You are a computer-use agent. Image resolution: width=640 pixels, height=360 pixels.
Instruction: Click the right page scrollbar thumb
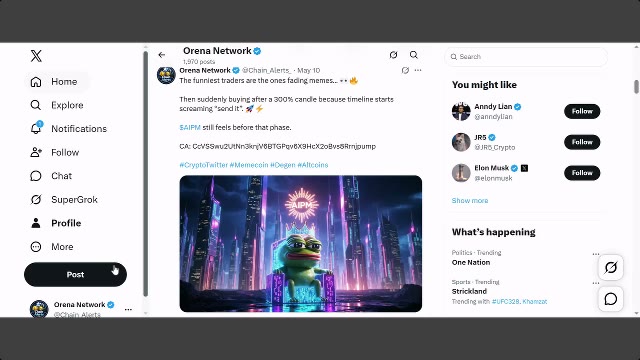(636, 87)
